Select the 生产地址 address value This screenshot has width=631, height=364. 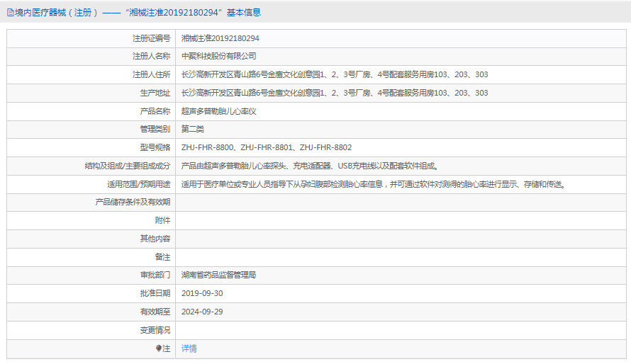pyautogui.click(x=335, y=93)
